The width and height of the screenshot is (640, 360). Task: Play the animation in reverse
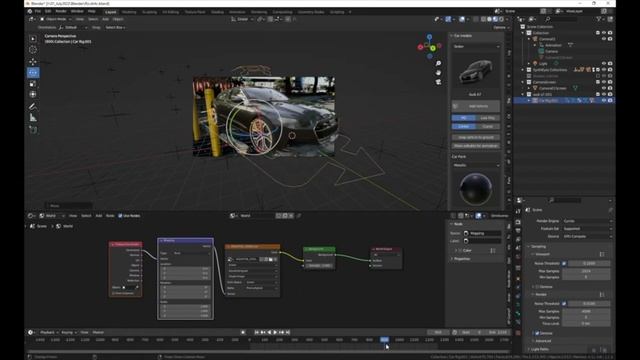[269, 332]
